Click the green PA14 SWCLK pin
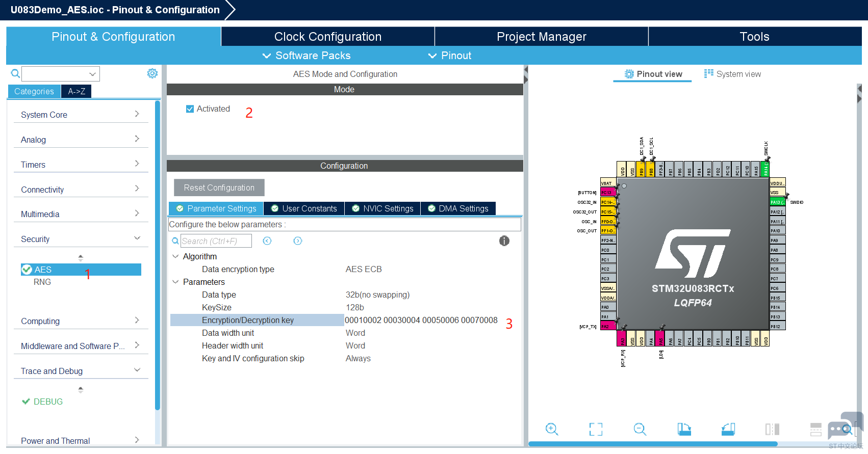Image resolution: width=868 pixels, height=454 pixels. 765,169
